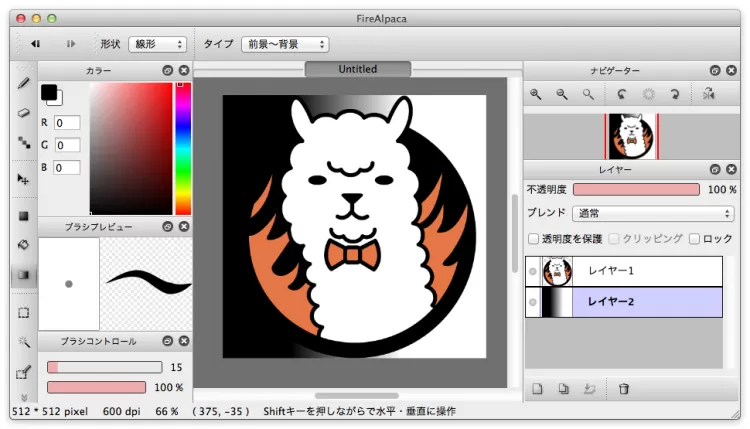
Task: Zoom out using Navigator minus magnifier
Action: coord(562,95)
